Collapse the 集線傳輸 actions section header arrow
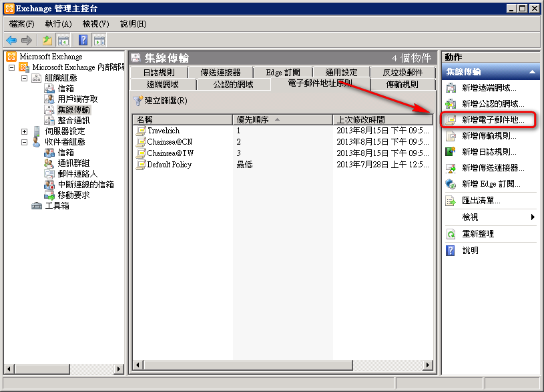 coord(532,72)
